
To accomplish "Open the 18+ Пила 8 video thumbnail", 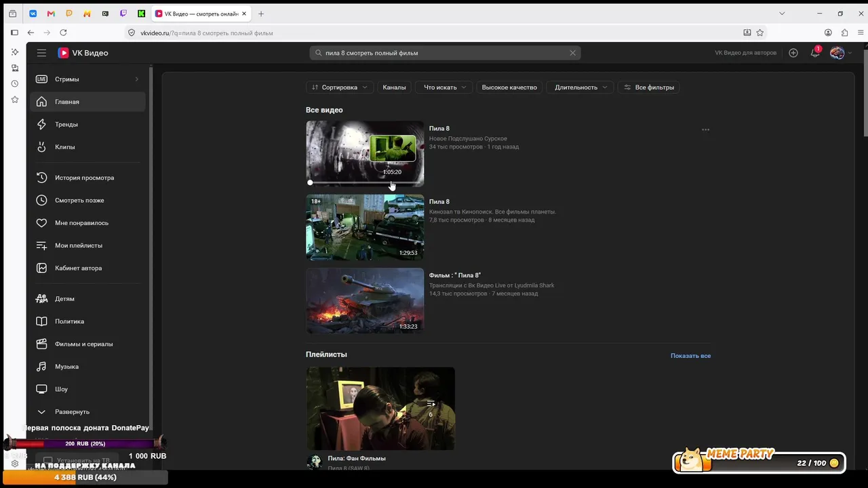I will (x=365, y=228).
